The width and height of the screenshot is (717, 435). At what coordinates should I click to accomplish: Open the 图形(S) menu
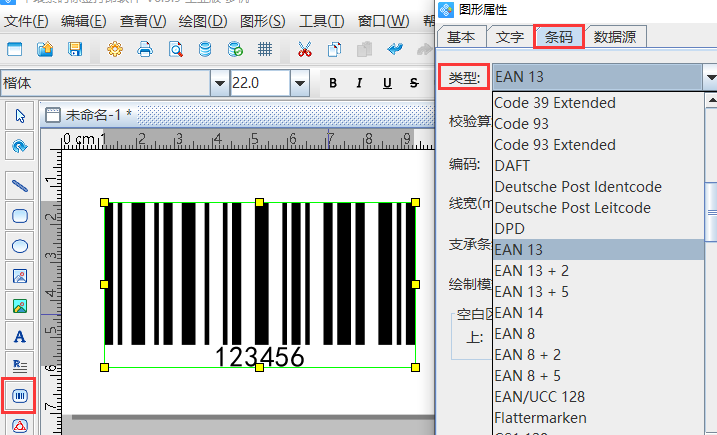click(262, 21)
